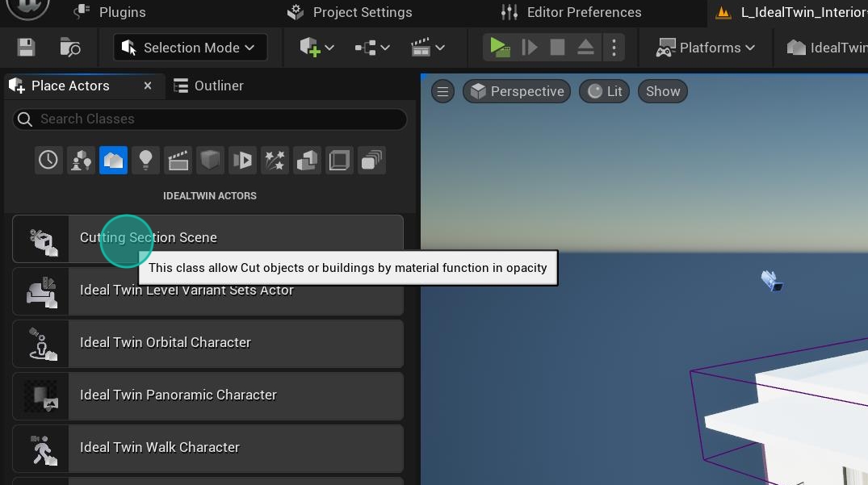The image size is (868, 485).
Task: Open the Platforms dropdown
Action: 705,48
